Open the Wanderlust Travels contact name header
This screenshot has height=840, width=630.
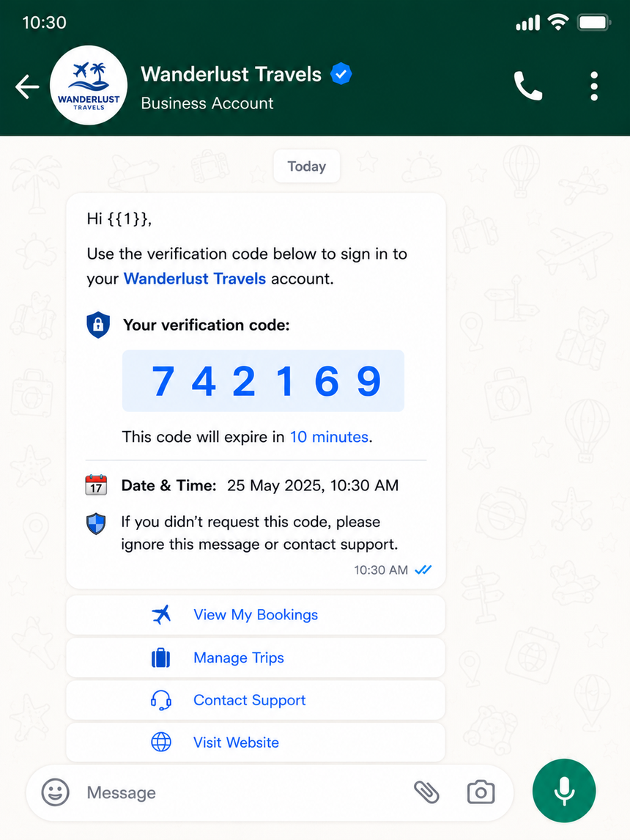click(x=231, y=74)
